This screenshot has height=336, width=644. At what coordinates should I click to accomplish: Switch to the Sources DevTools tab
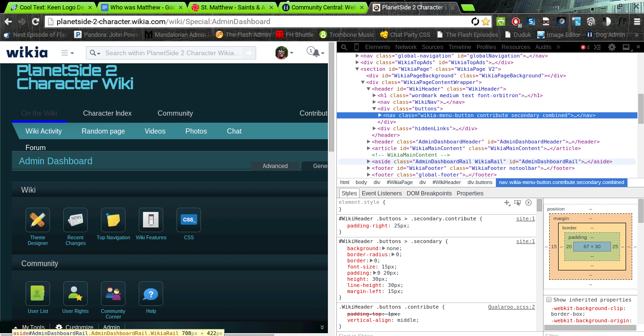pos(432,47)
